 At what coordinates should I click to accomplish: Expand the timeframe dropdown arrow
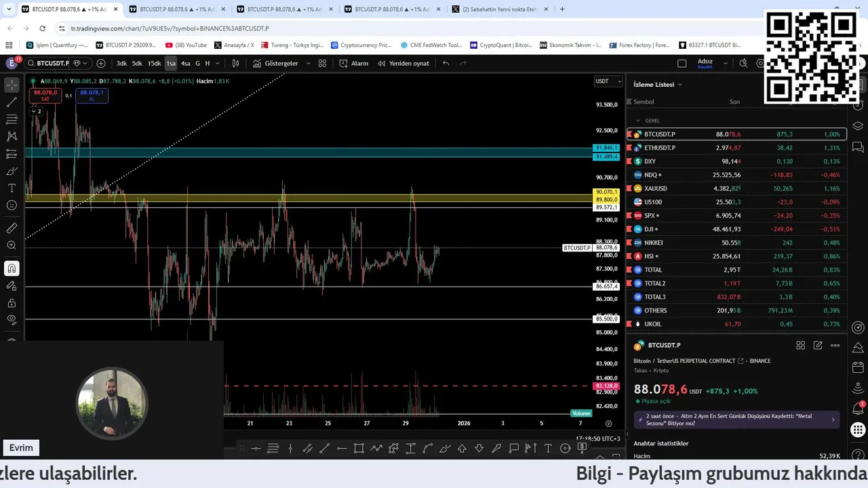[x=218, y=63]
